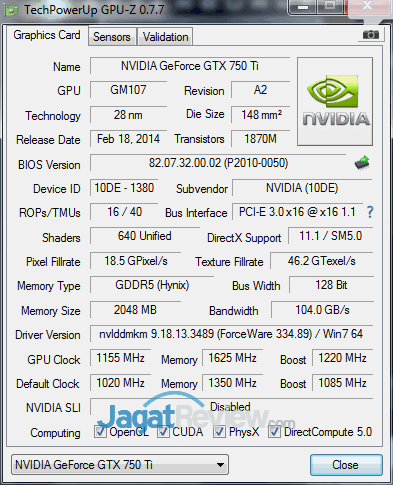Click the Die Size field 148 mm²
The height and width of the screenshot is (485, 393).
[x=260, y=115]
